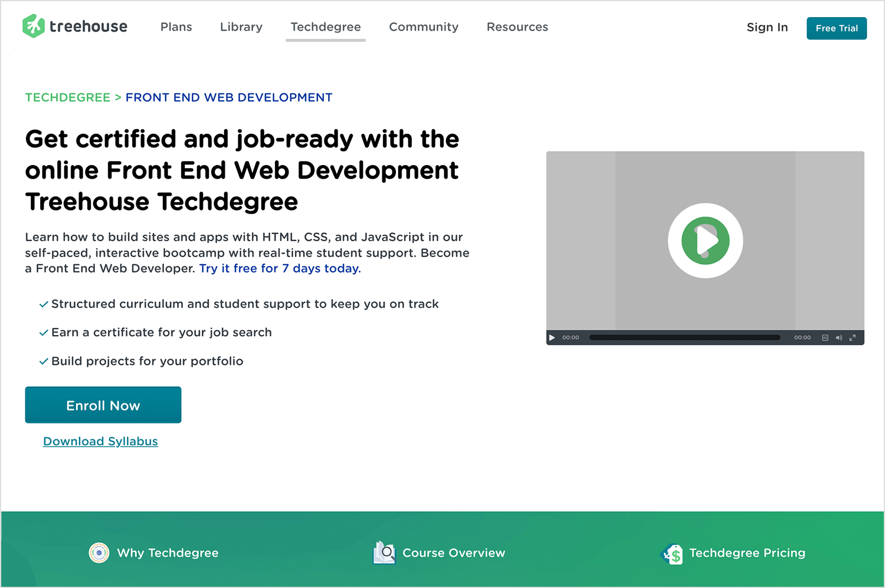Click the treehouse wordmark text
The height and width of the screenshot is (588, 885).
(88, 27)
